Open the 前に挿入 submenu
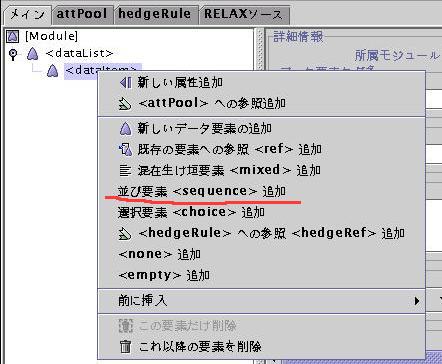This screenshot has height=364, width=442. point(261,301)
